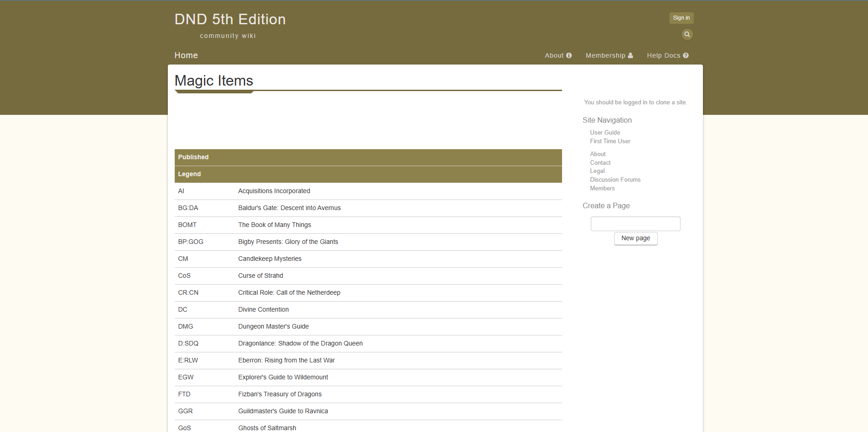Select the CoS abbreviation cell
868x432 pixels.
click(204, 276)
